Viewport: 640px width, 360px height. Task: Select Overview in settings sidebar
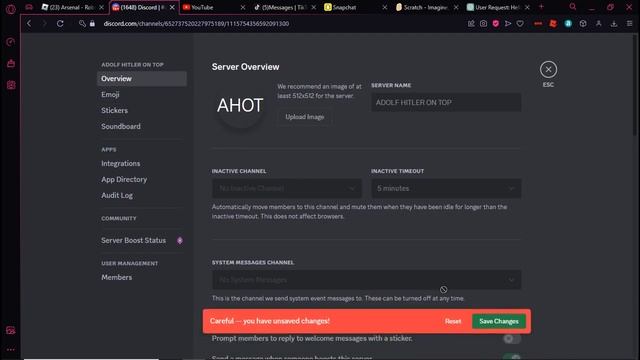pos(142,79)
